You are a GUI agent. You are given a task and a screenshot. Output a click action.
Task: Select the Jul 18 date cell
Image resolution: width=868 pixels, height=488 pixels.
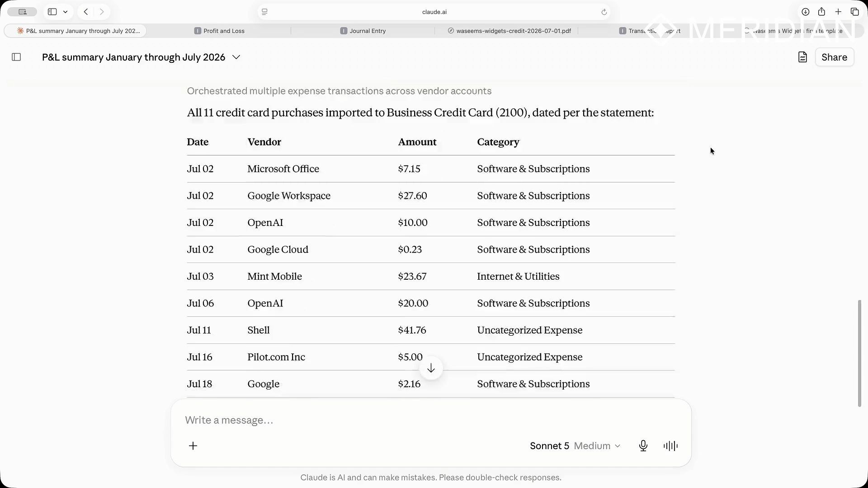(199, 384)
